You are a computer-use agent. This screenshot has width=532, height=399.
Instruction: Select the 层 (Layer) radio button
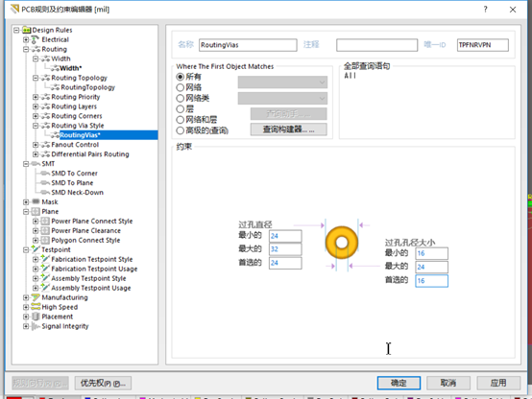181,109
